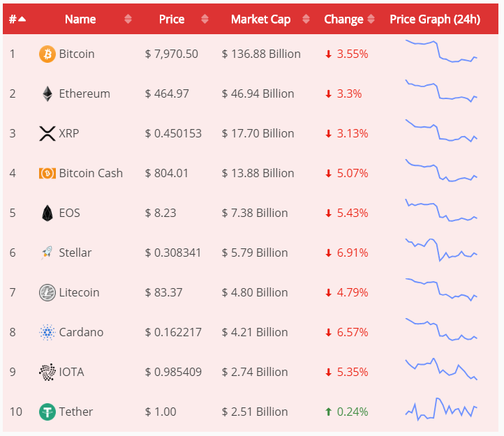Screen dimensions: 504x436
Task: Click the Price Graph (24h) header
Action: point(435,20)
